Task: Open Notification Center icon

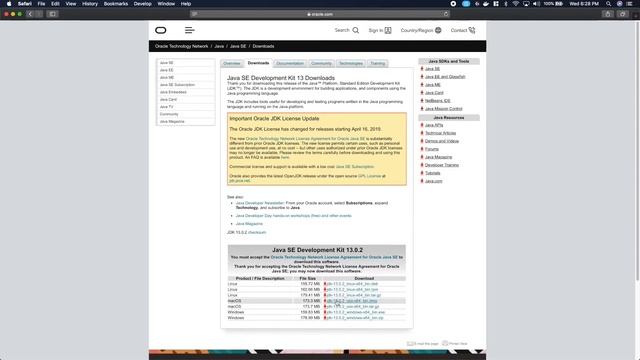Action: tap(629, 4)
